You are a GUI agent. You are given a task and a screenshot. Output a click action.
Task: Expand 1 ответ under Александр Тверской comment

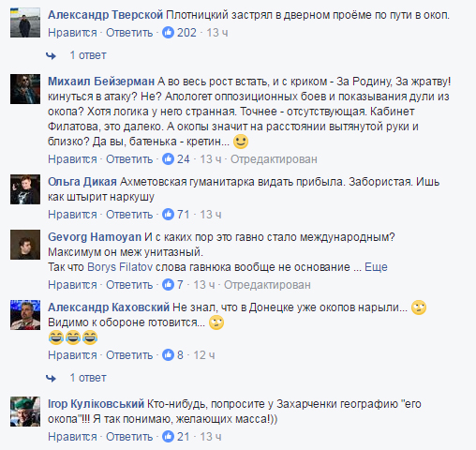pos(88,55)
